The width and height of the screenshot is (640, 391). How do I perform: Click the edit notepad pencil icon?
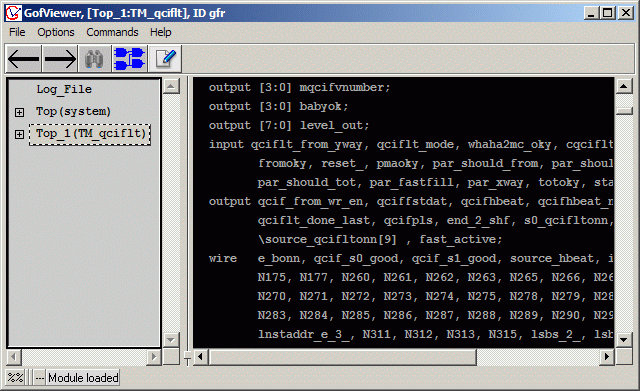(x=165, y=59)
